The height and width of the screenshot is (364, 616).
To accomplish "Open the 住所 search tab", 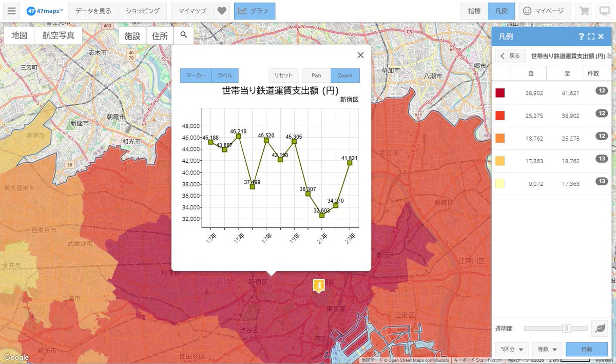I will pos(160,35).
